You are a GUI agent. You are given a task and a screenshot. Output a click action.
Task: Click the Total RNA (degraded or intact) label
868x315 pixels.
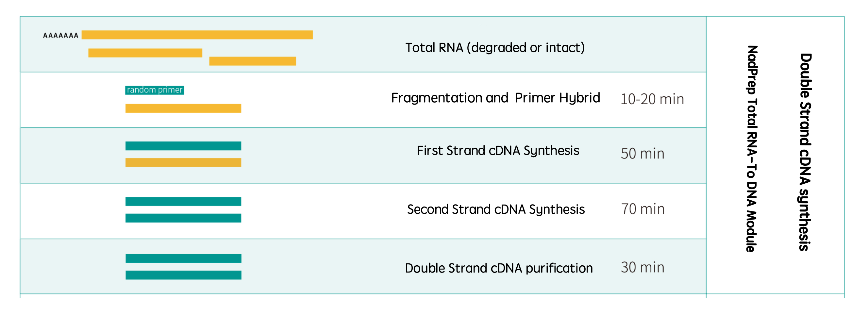(495, 47)
